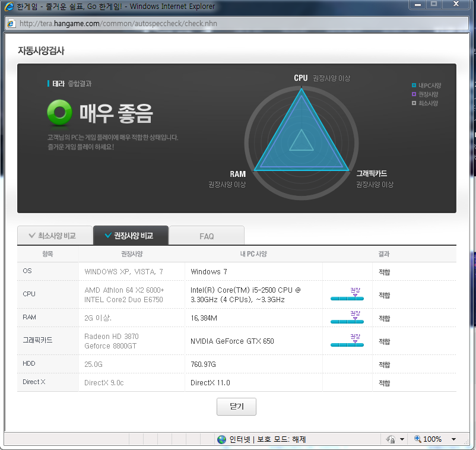Click the Internet Explorer logo in title bar
The image size is (476, 450).
(x=8, y=7)
